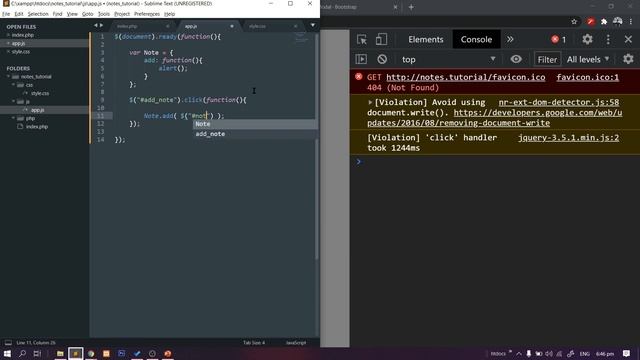Switch to the Console tab in DevTools
Image resolution: width=640 pixels, height=360 pixels.
click(x=476, y=40)
